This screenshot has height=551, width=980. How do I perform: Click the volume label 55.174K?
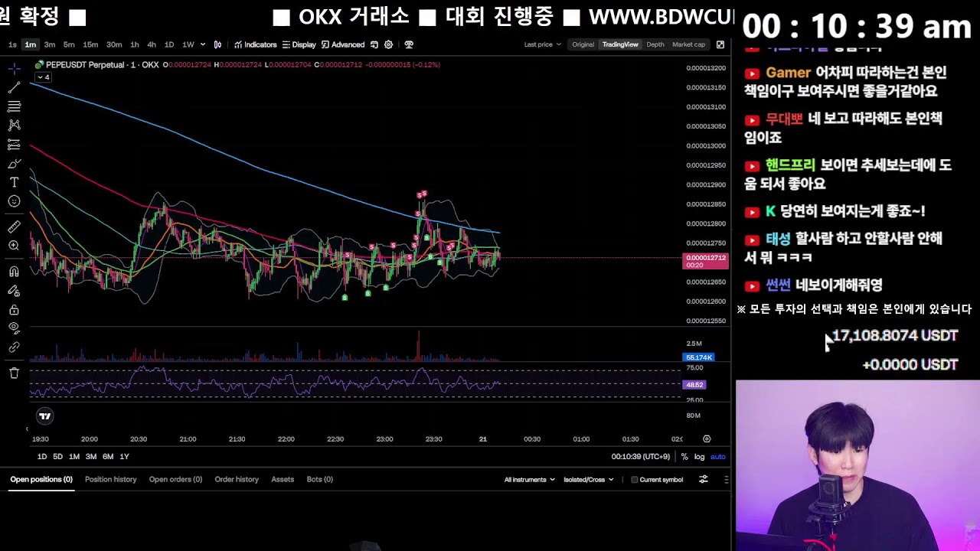click(x=699, y=357)
